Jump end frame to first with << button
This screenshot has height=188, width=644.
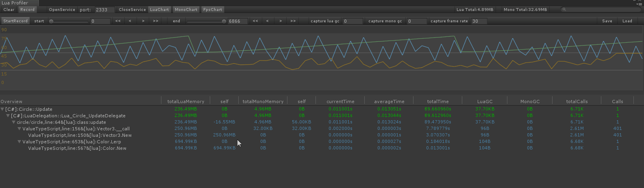255,21
